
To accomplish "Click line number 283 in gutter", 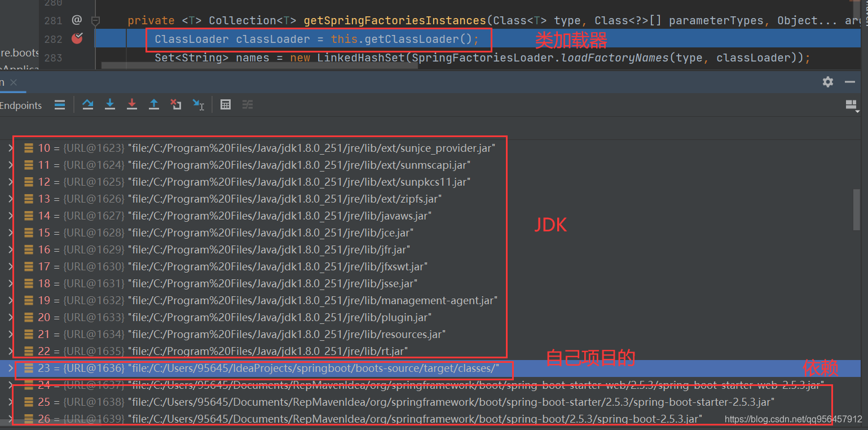I will tap(53, 58).
